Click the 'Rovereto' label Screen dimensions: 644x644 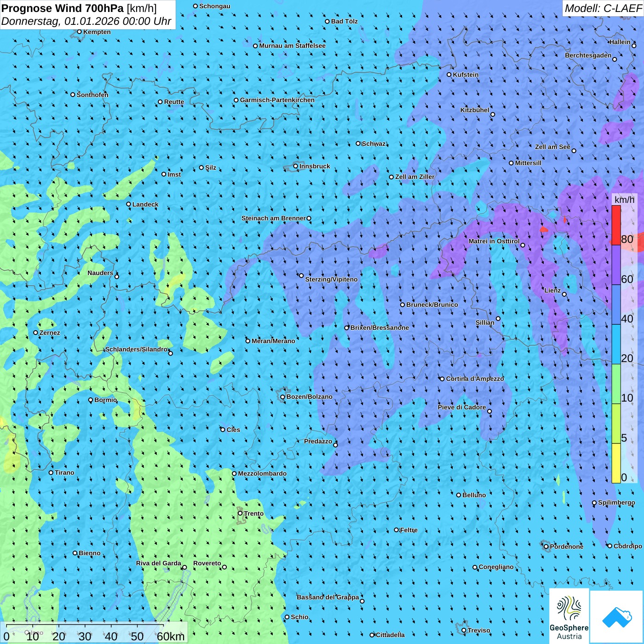(207, 563)
